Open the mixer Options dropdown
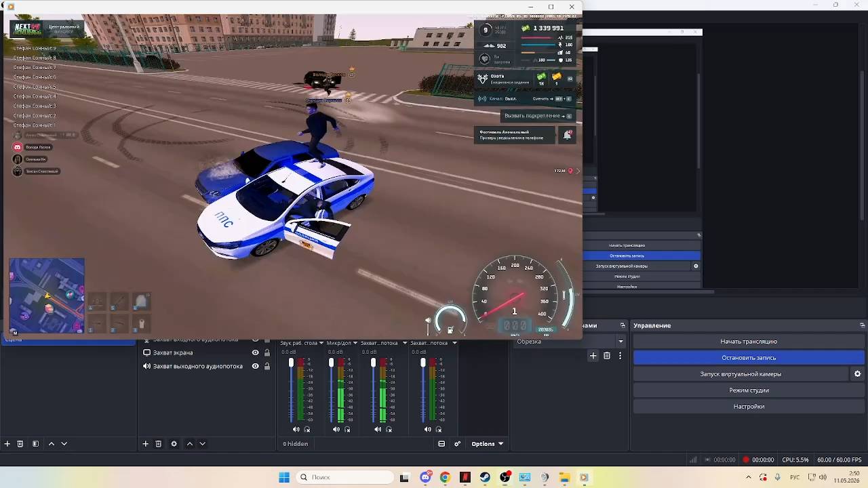 point(488,444)
